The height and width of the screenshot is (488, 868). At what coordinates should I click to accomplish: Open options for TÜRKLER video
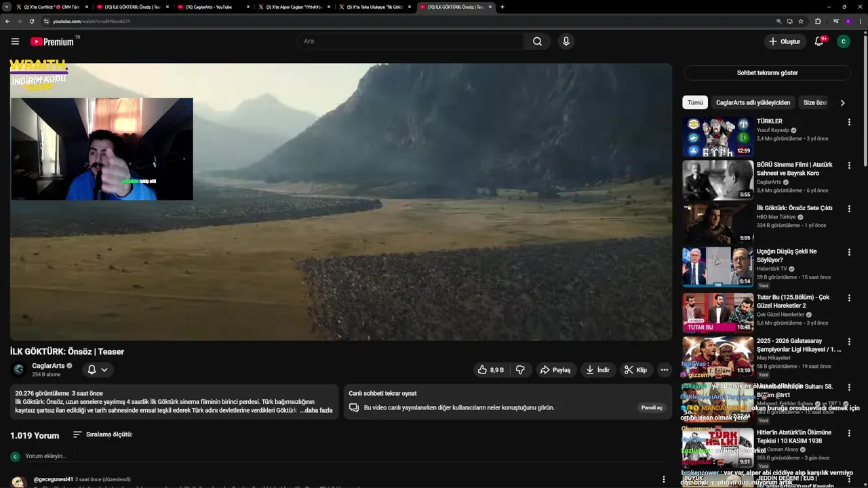(849, 122)
